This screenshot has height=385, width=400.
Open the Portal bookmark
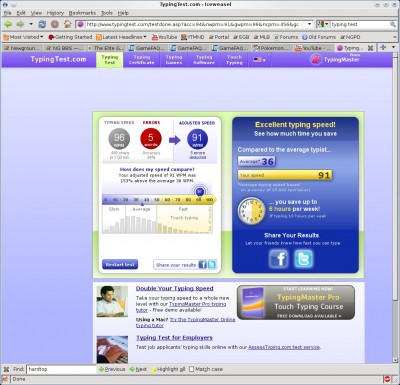[x=219, y=37]
